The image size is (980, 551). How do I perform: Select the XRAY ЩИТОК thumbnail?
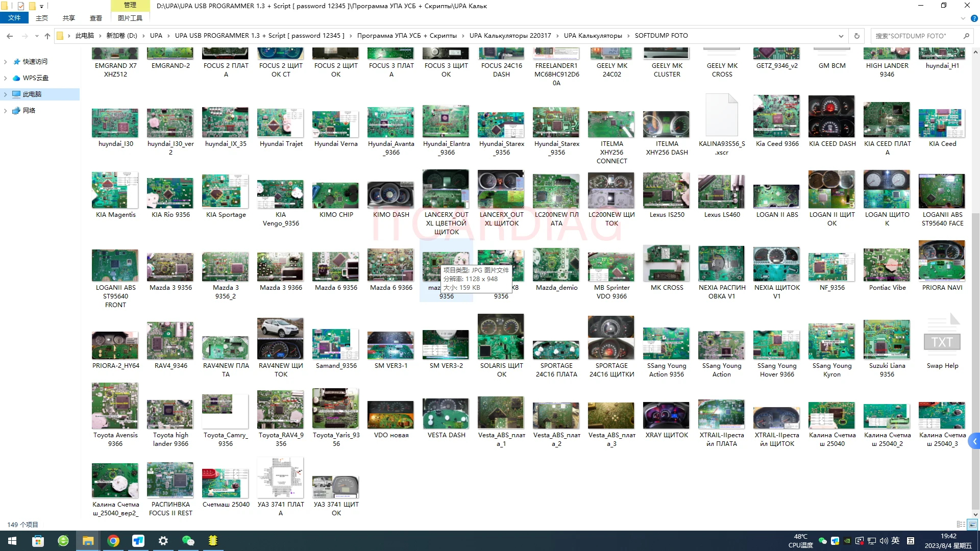[x=666, y=415]
